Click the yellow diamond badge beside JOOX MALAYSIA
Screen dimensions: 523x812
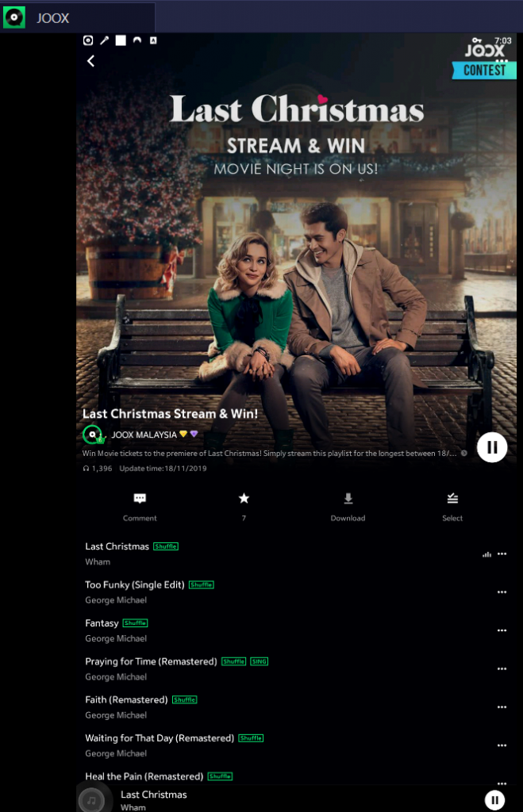[183, 434]
